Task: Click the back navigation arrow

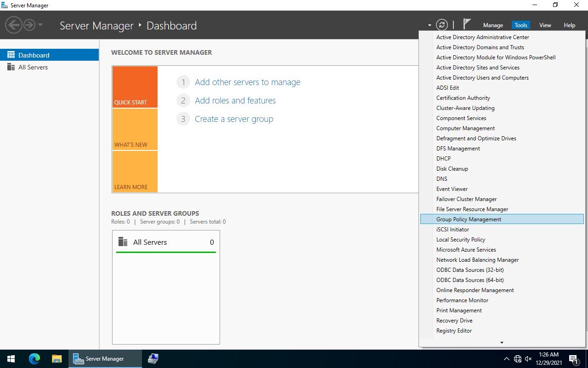Action: (x=13, y=24)
